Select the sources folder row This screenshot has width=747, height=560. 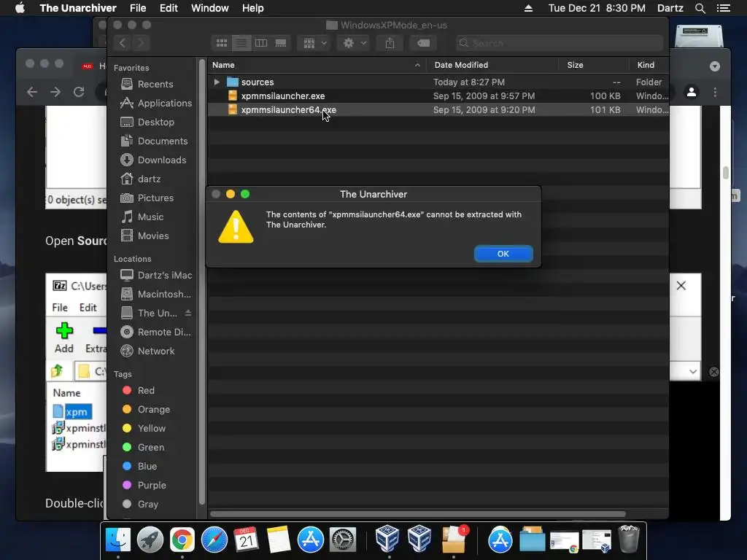(438, 82)
